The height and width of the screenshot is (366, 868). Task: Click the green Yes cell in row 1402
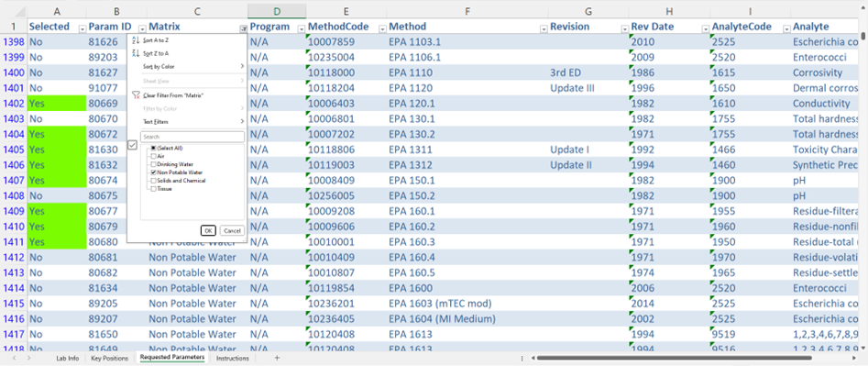[x=57, y=103]
